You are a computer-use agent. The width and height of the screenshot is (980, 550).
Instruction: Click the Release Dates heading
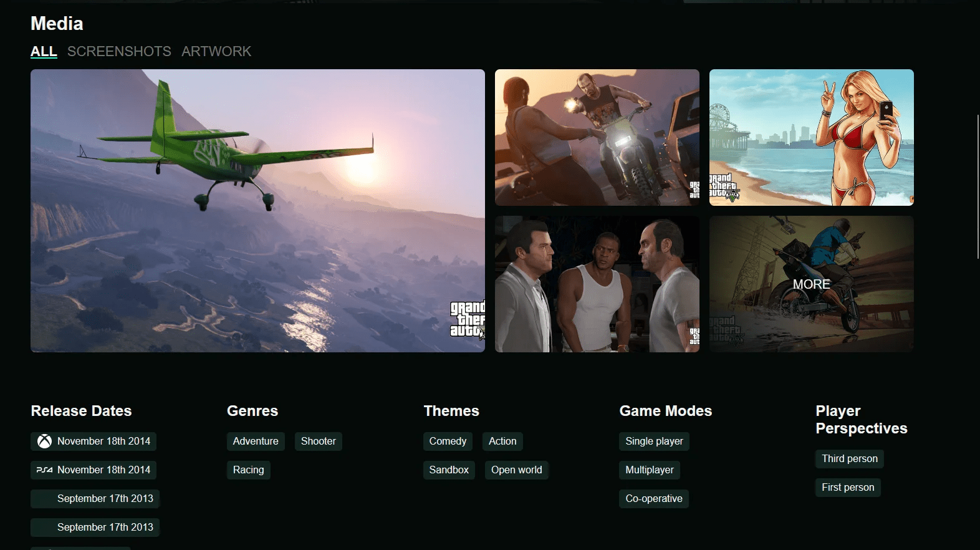82,411
